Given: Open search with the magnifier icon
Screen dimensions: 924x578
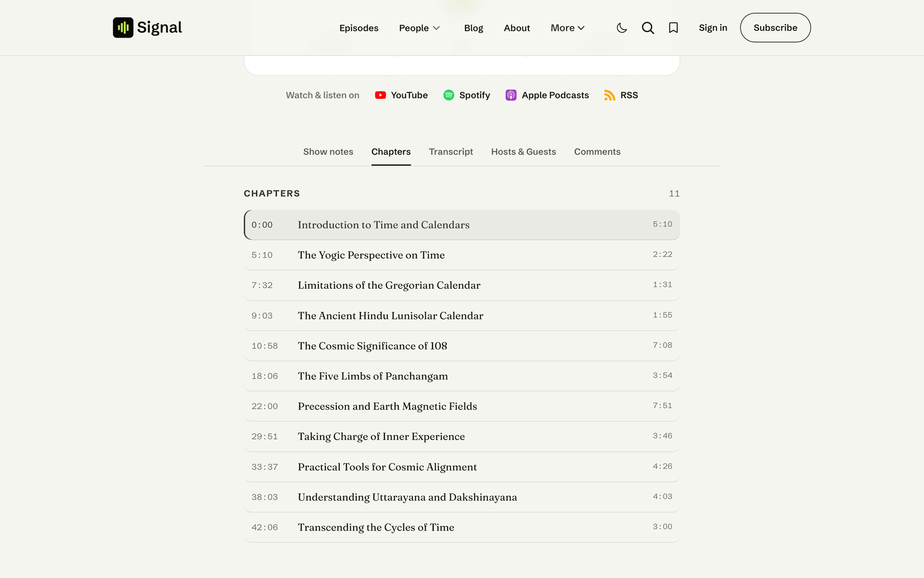Looking at the screenshot, I should (648, 28).
